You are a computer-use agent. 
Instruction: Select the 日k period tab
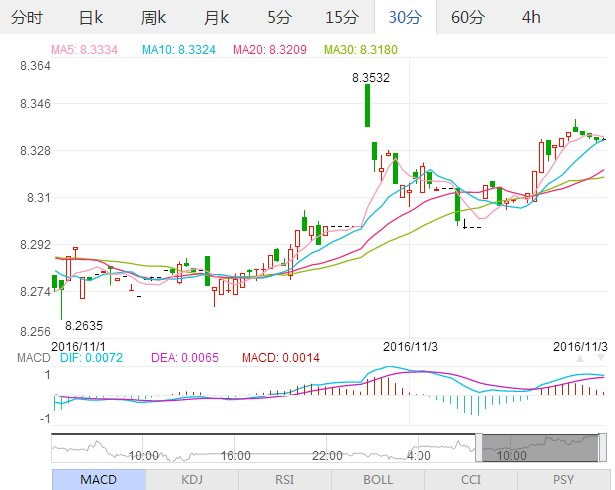point(91,17)
